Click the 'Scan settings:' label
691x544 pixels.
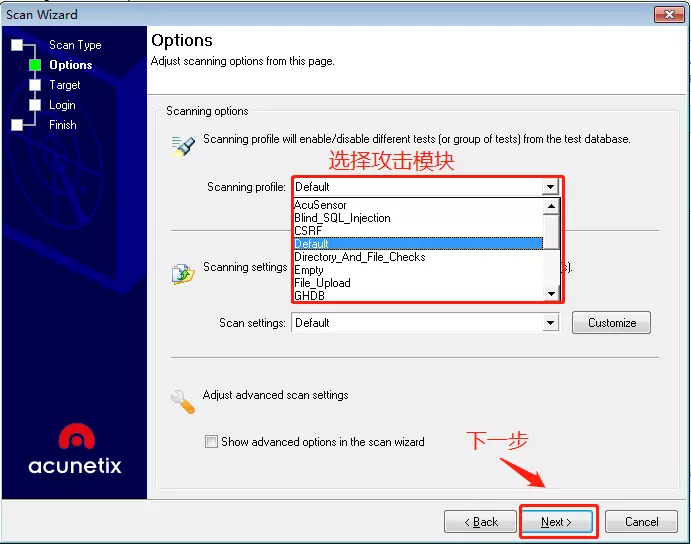pyautogui.click(x=252, y=323)
